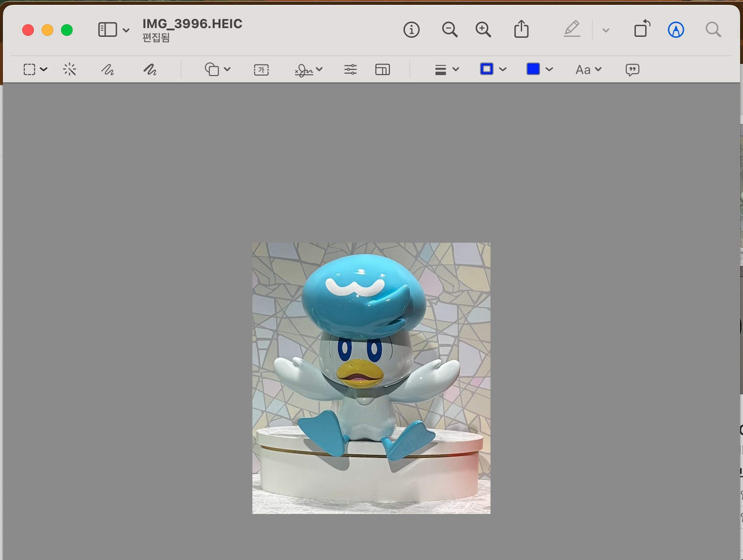Expand the selection tools dropdown
Screen dimensions: 743x560
pyautogui.click(x=44, y=69)
